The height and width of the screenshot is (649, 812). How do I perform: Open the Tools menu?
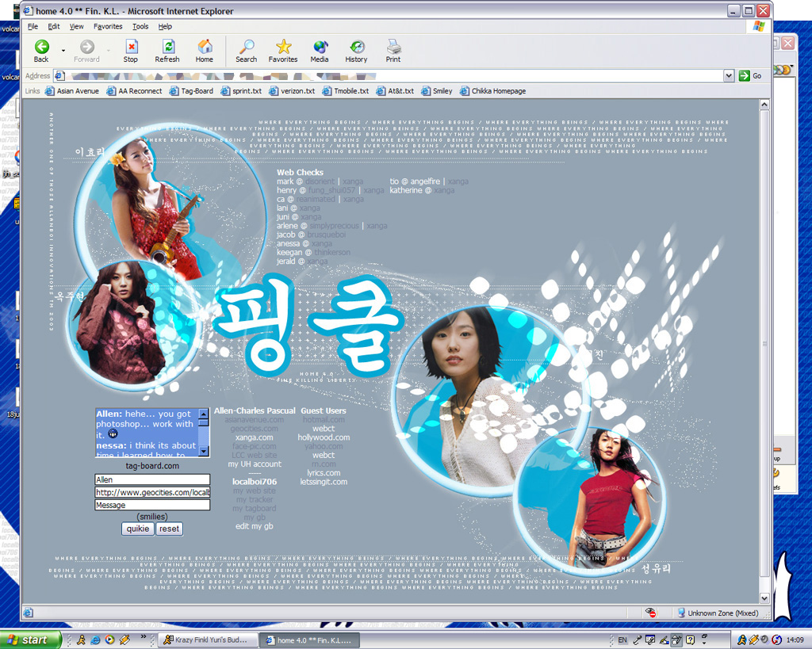coord(140,26)
